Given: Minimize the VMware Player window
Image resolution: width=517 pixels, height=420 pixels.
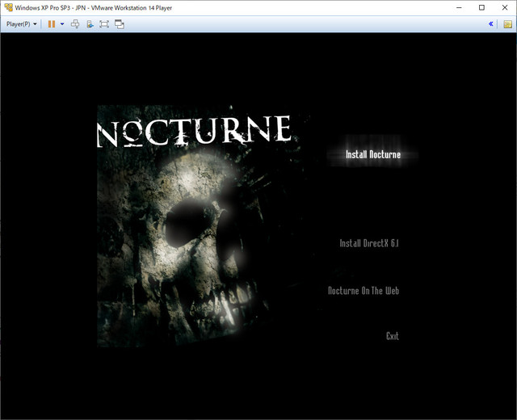Looking at the screenshot, I should (x=459, y=7).
